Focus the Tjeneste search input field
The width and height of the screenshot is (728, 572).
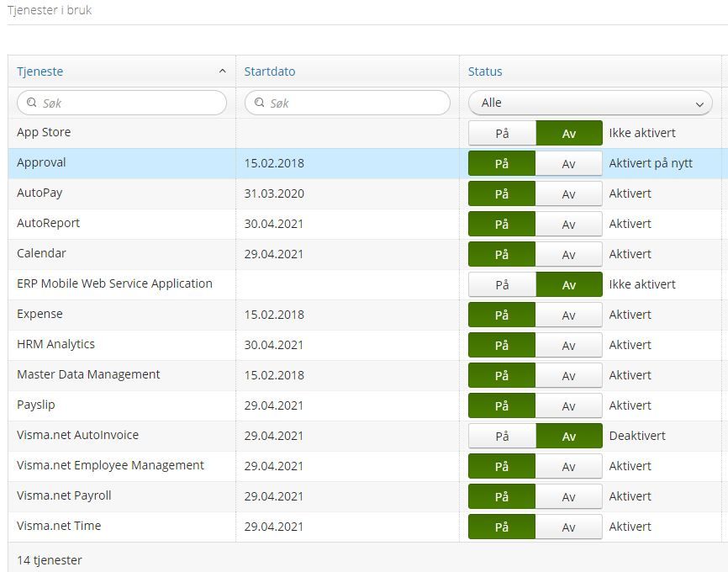(x=122, y=103)
